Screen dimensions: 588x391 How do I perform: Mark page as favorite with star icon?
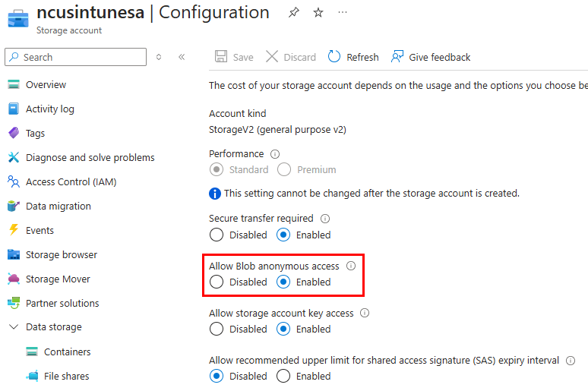[318, 13]
